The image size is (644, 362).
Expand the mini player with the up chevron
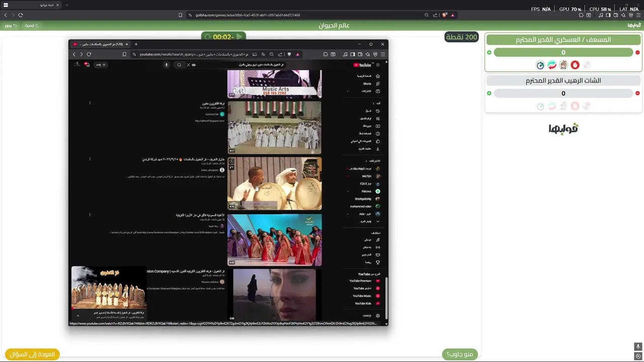77,316
